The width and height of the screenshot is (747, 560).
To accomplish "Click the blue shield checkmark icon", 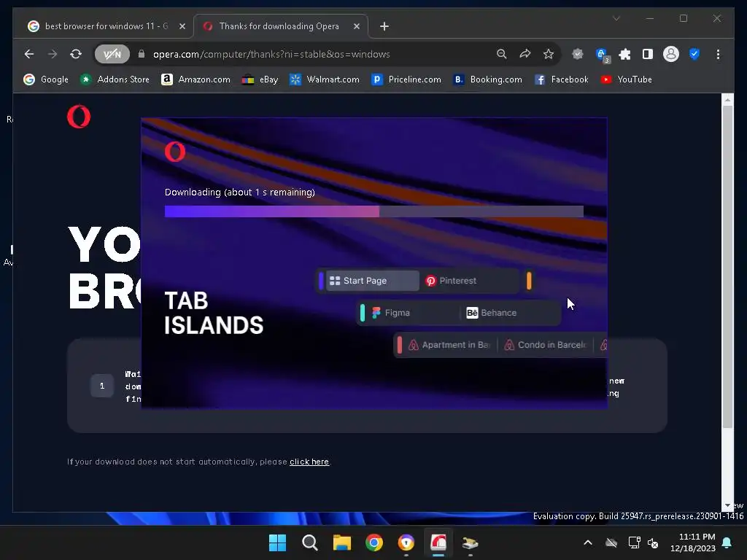I will point(694,54).
